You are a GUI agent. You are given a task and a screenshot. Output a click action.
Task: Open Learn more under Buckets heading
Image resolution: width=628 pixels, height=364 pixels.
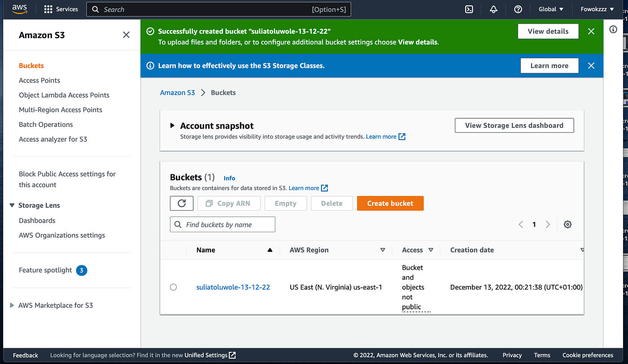(x=304, y=188)
